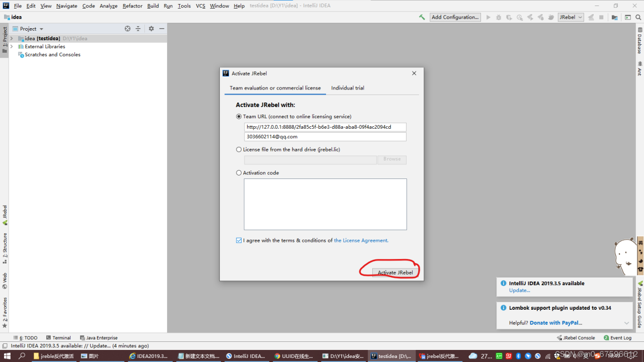Open the Build menu
The width and height of the screenshot is (644, 362).
(x=153, y=6)
